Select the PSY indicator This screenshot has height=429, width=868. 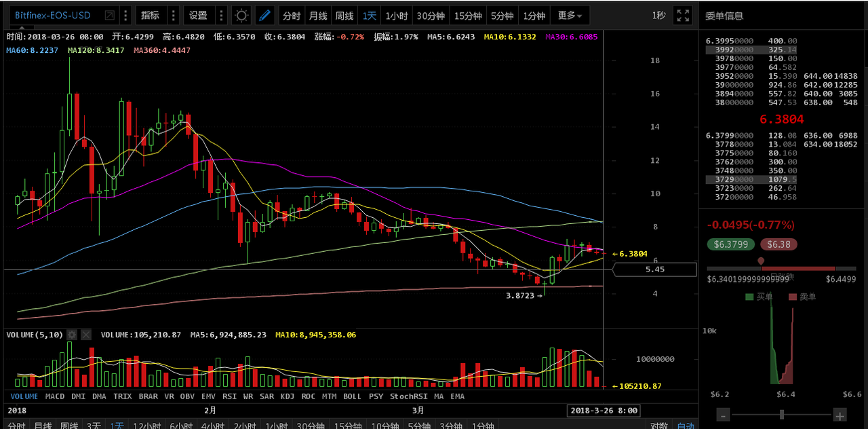(x=376, y=396)
